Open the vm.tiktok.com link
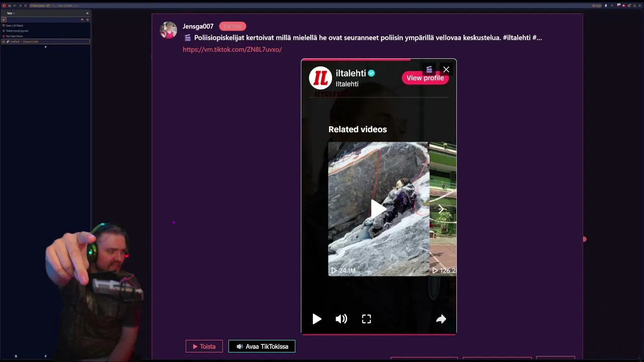The width and height of the screenshot is (644, 362). 232,49
